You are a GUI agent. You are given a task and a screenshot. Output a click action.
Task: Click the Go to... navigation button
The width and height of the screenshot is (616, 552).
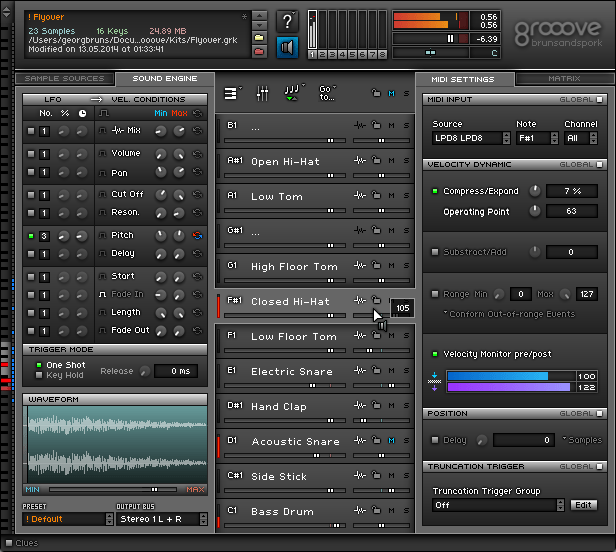point(327,93)
